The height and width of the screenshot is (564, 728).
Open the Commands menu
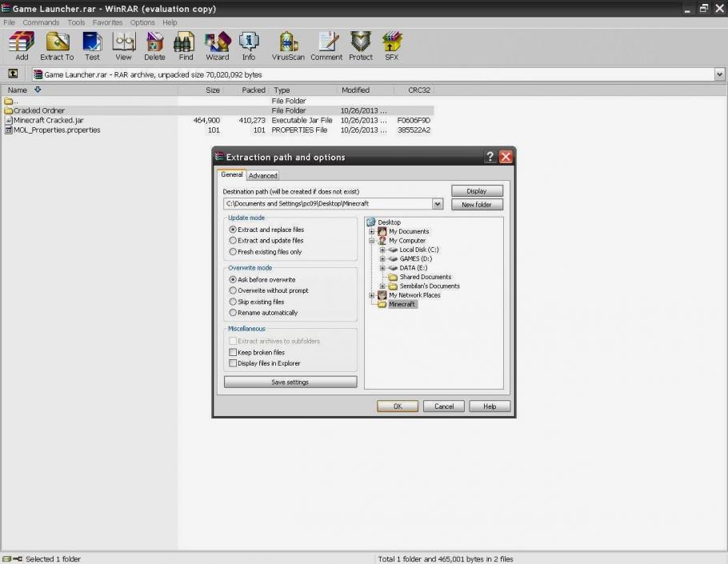point(41,22)
